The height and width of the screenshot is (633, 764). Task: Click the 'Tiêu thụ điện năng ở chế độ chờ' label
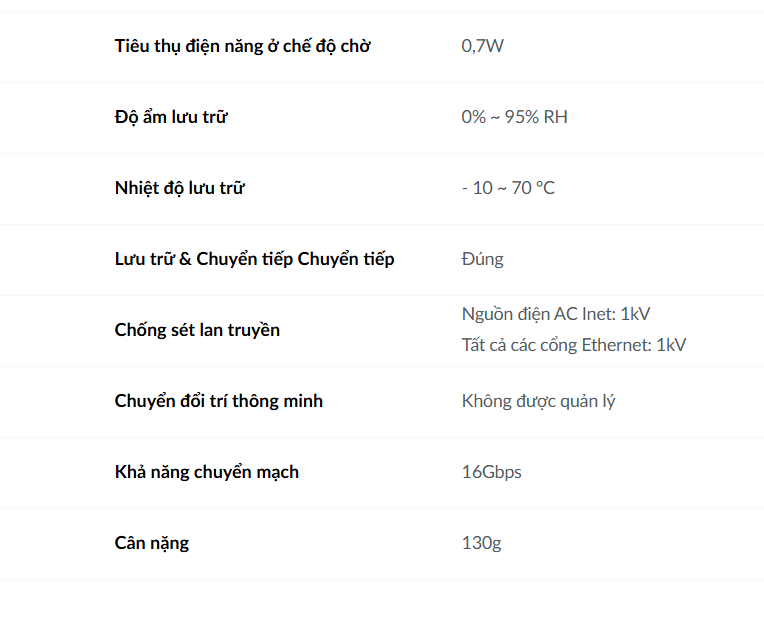(x=243, y=46)
